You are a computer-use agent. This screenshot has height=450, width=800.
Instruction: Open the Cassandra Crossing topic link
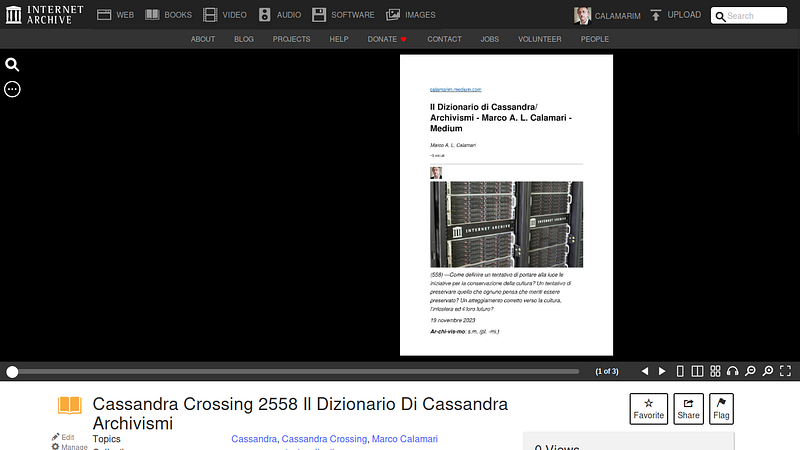(x=324, y=439)
